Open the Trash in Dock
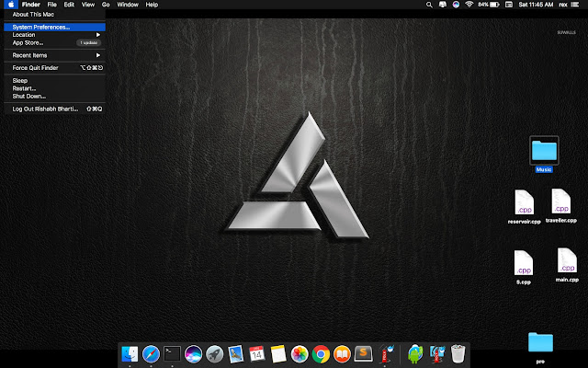The height and width of the screenshot is (368, 588). tap(458, 353)
